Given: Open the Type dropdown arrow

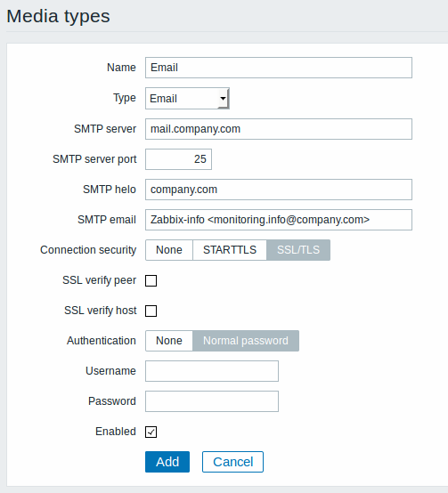Looking at the screenshot, I should [x=223, y=99].
